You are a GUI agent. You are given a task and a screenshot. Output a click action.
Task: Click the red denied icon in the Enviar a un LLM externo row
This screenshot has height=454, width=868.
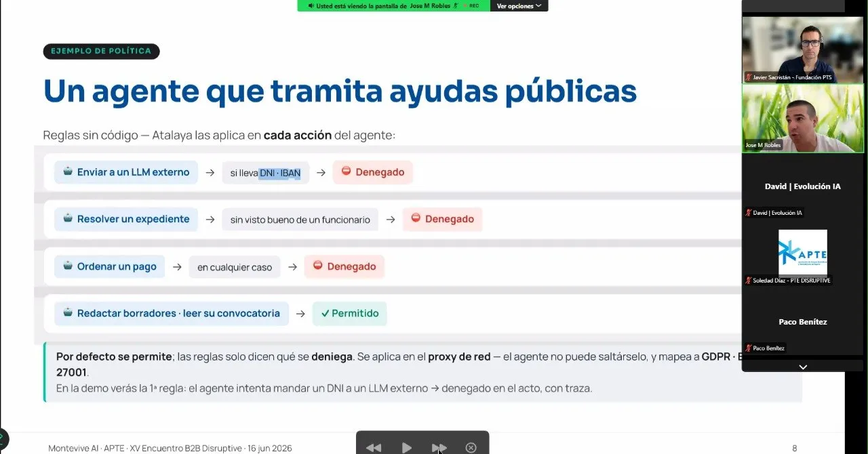coord(346,172)
